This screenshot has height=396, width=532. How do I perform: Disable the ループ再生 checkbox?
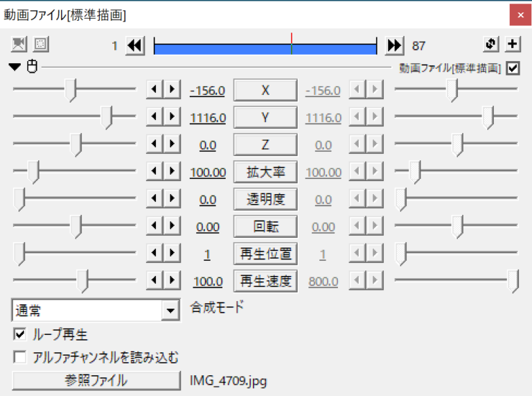[19, 335]
